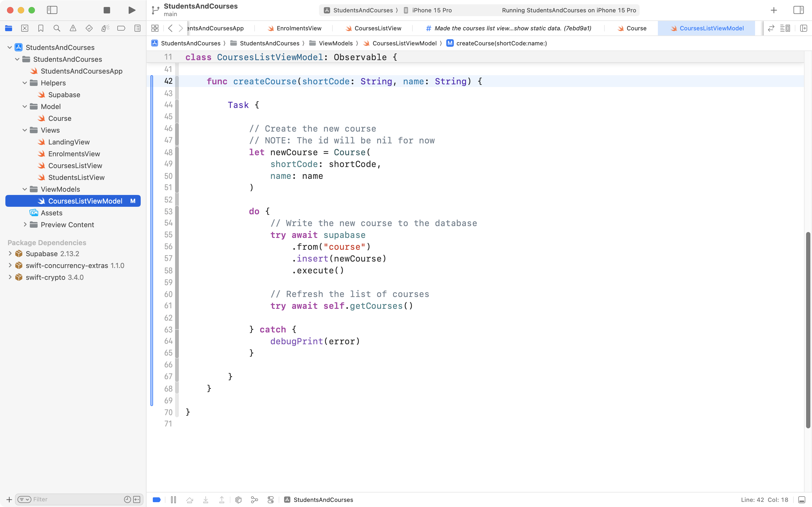Screen dimensions: 812x507
Task: Run the app with the play button
Action: point(131,10)
